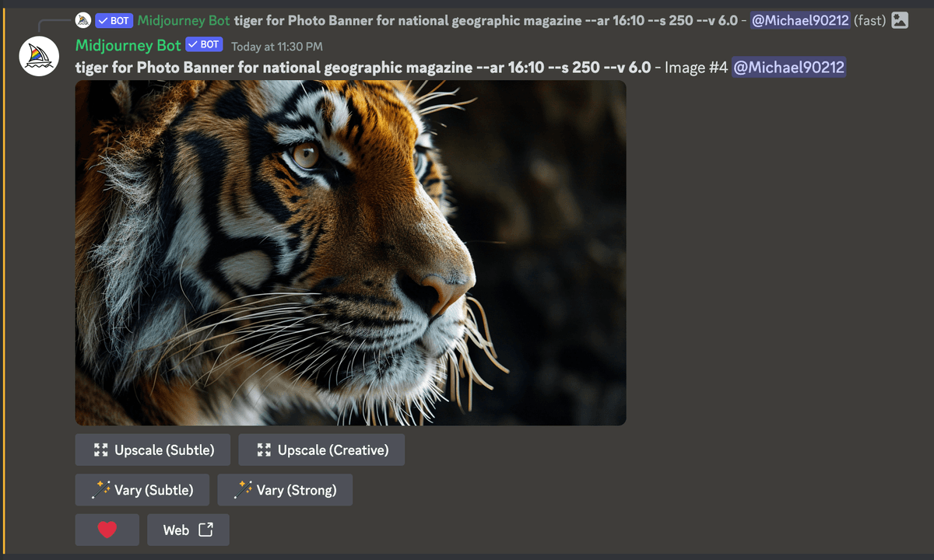This screenshot has height=560, width=934.
Task: Upscale the image with Upscale (Subtle)
Action: 155,450
